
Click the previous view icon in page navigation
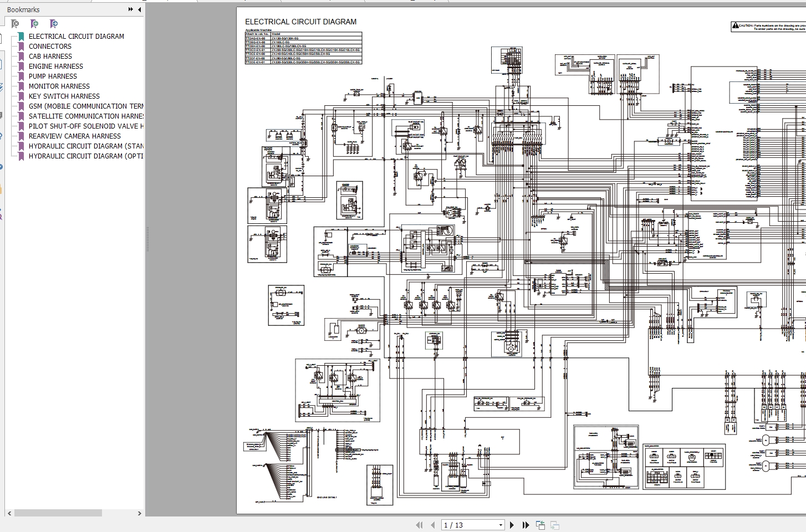click(540, 525)
